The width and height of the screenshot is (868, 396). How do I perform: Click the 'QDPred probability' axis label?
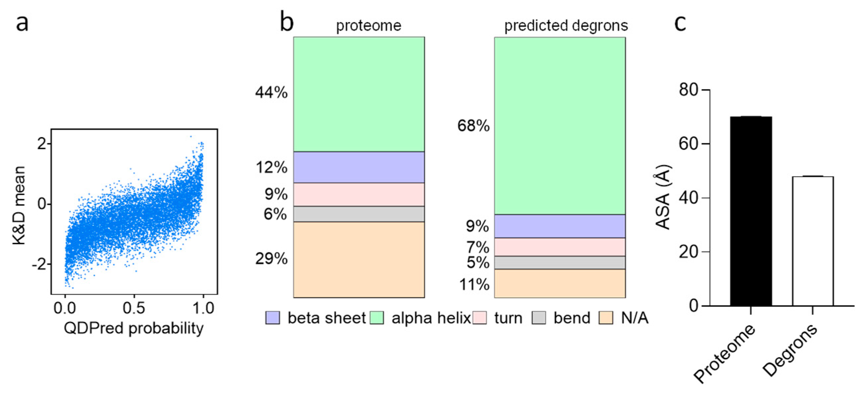(133, 328)
